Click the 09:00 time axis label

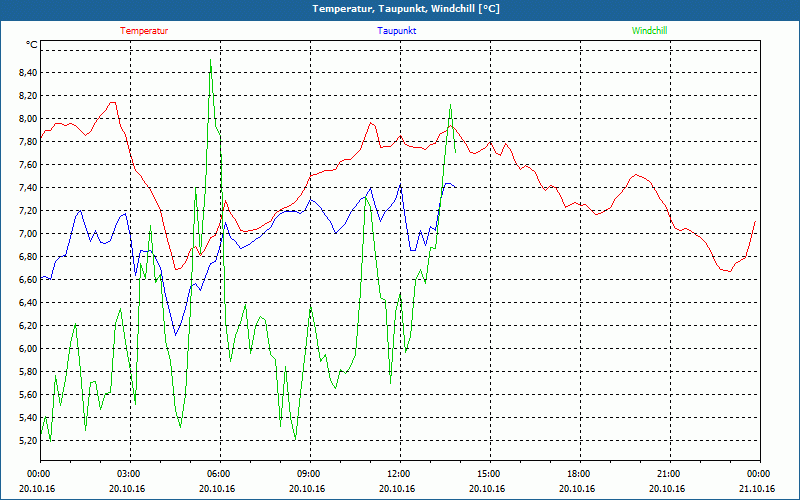(x=310, y=474)
